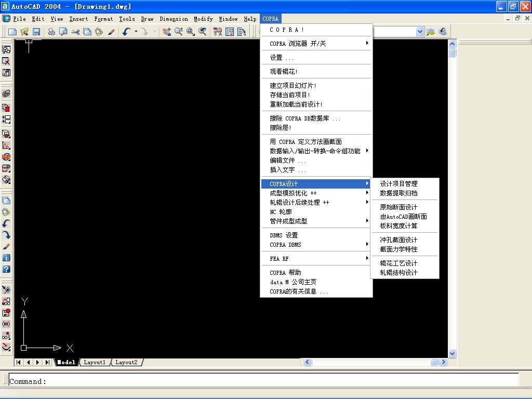Click the Undo arrow in top toolbar
Image resolution: width=532 pixels, height=399 pixels.
(126, 32)
